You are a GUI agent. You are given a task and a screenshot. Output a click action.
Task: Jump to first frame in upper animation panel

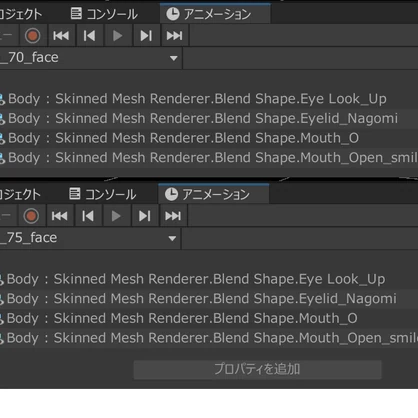[x=61, y=36]
